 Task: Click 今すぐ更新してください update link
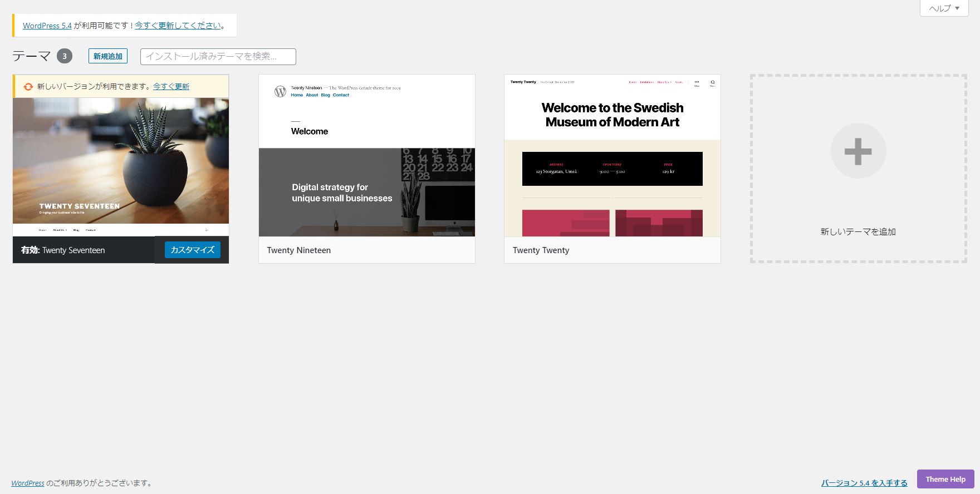tap(178, 26)
